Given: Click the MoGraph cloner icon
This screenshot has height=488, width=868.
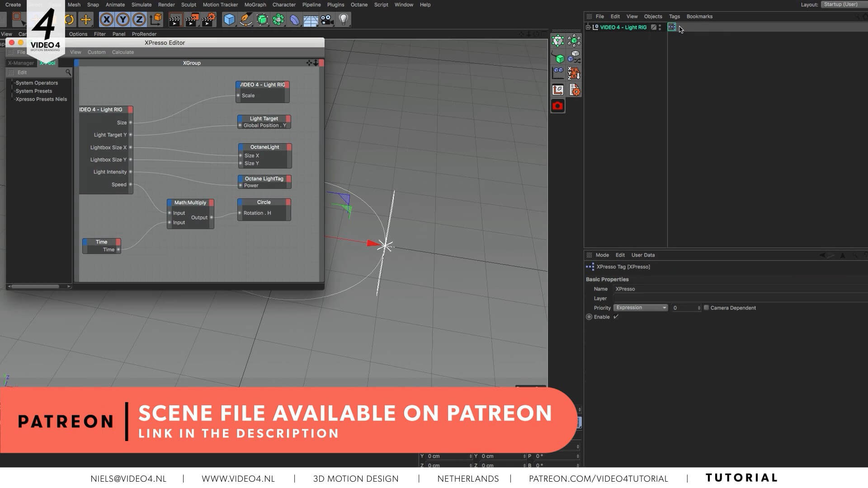Looking at the screenshot, I should pyautogui.click(x=278, y=19).
